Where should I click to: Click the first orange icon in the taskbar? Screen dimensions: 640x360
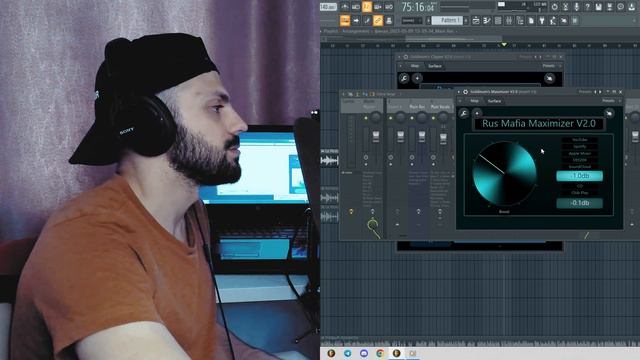(x=331, y=353)
